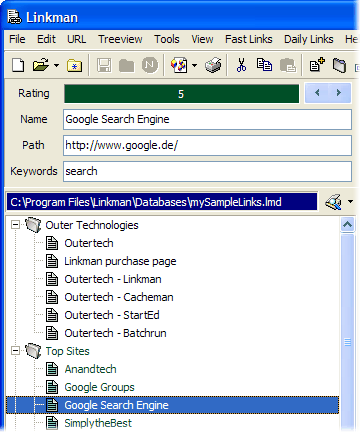
Task: Click the add folder toolbar icon
Action: point(339,65)
